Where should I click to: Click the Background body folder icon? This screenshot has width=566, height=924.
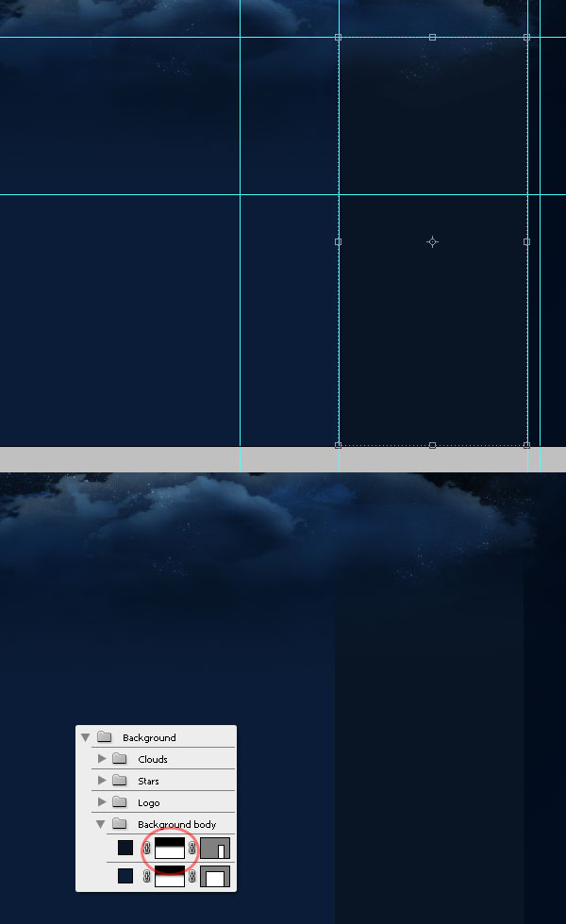click(120, 823)
